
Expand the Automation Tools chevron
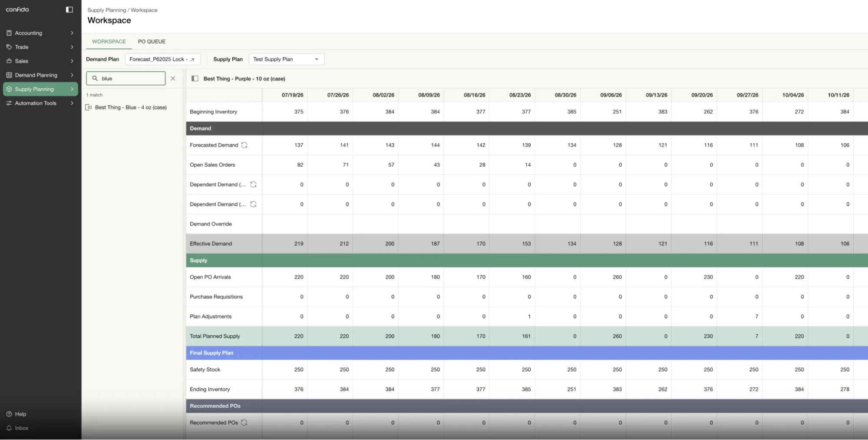(72, 103)
